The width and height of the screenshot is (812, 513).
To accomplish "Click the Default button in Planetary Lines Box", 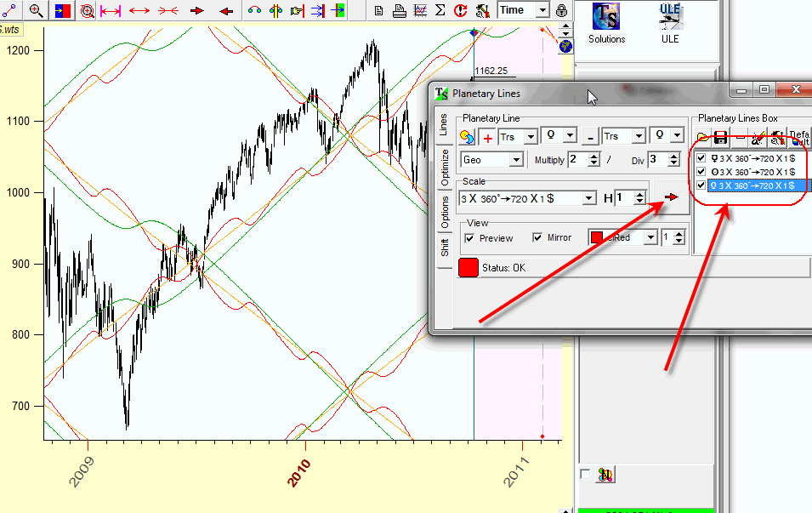I will click(x=799, y=138).
